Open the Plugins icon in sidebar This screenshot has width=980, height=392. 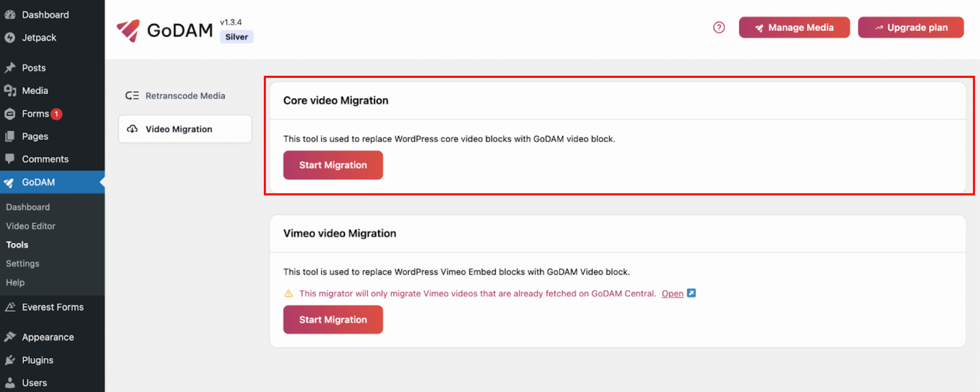(10, 360)
